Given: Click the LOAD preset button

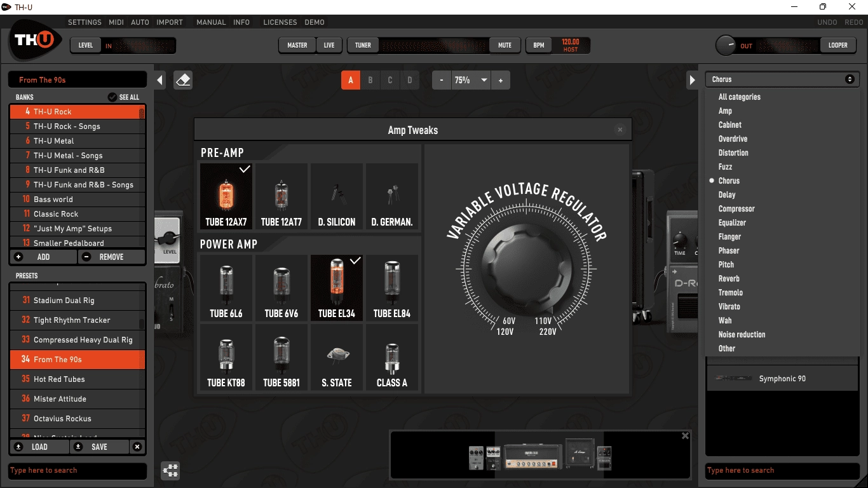Looking at the screenshot, I should coord(39,447).
